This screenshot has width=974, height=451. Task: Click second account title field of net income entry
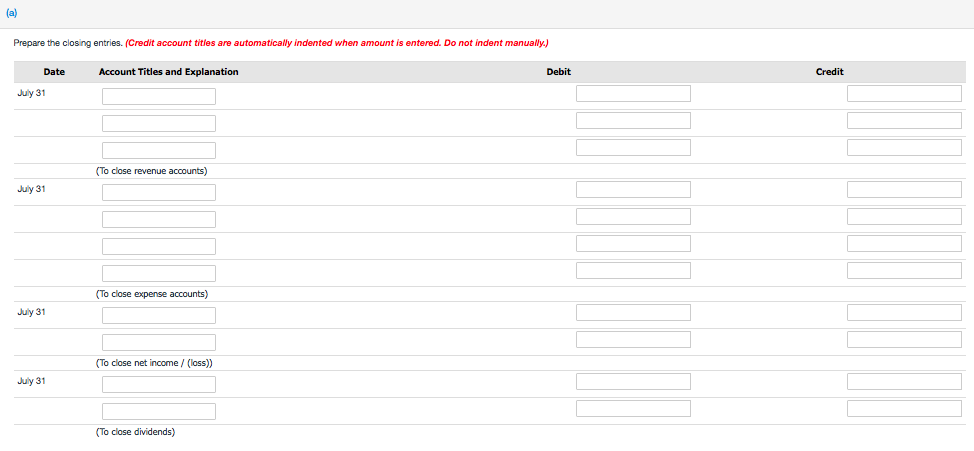click(x=158, y=342)
